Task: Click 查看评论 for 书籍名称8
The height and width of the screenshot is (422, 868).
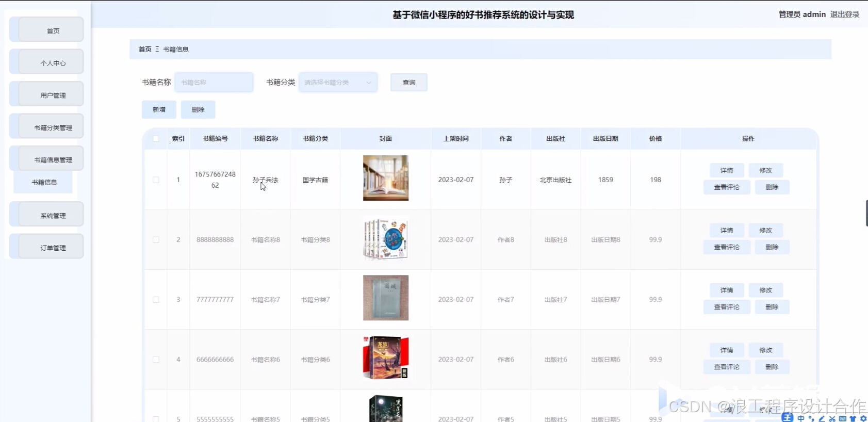Action: tap(726, 247)
